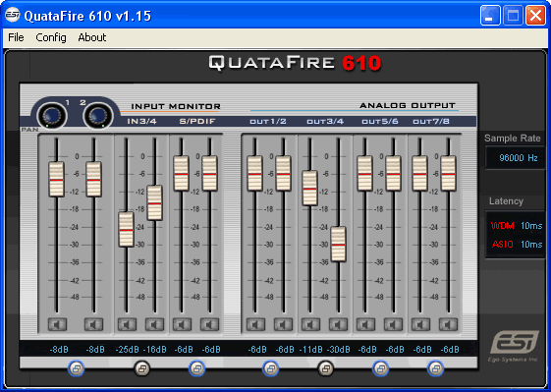This screenshot has width=551, height=392.
Task: Click the PAN knob for channel 1
Action: point(52,115)
